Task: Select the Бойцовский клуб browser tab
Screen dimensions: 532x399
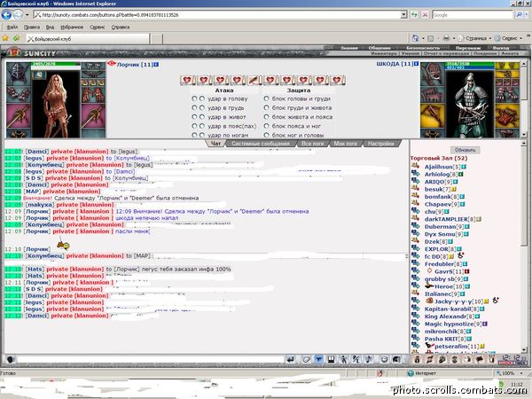Action: [88, 39]
